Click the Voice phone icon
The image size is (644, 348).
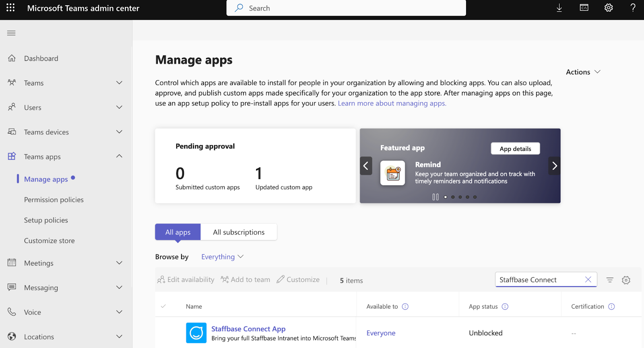(x=12, y=312)
